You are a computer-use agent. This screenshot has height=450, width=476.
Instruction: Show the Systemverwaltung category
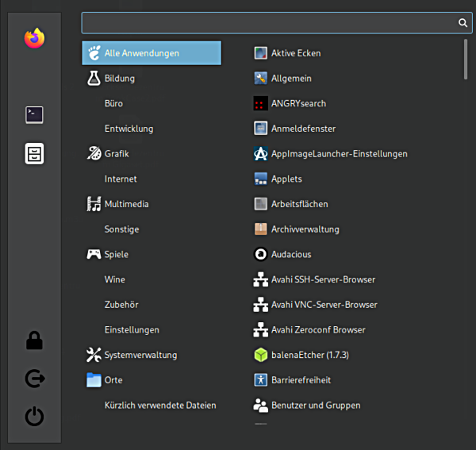140,355
